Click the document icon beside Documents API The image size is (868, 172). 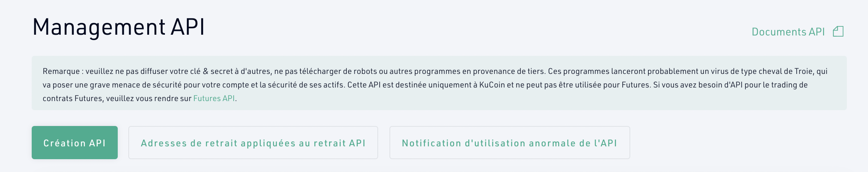(838, 31)
